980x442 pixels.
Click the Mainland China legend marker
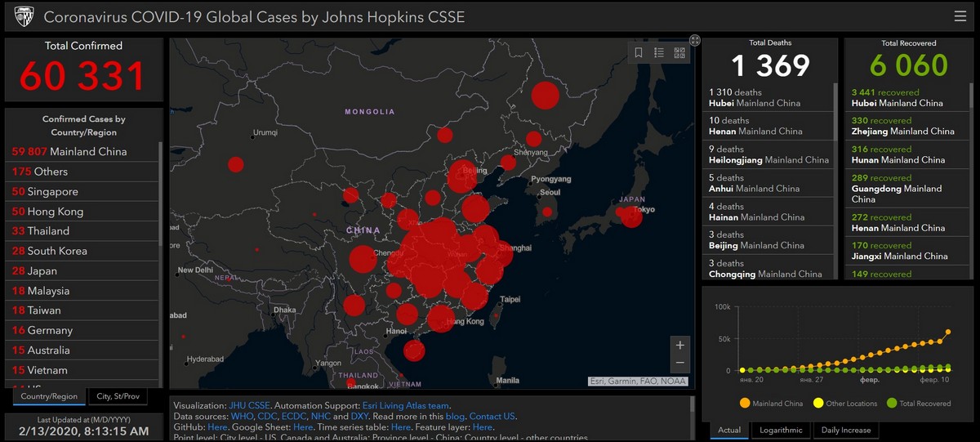[x=744, y=403]
